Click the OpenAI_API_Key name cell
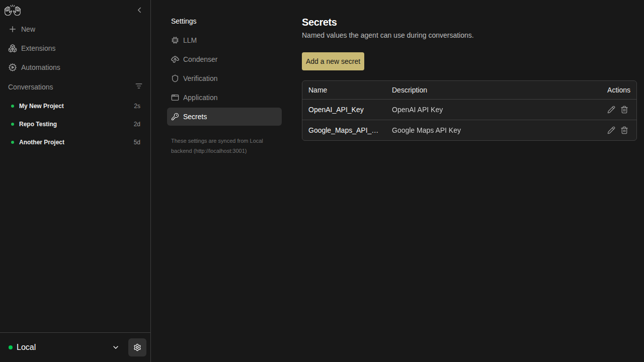 point(336,110)
